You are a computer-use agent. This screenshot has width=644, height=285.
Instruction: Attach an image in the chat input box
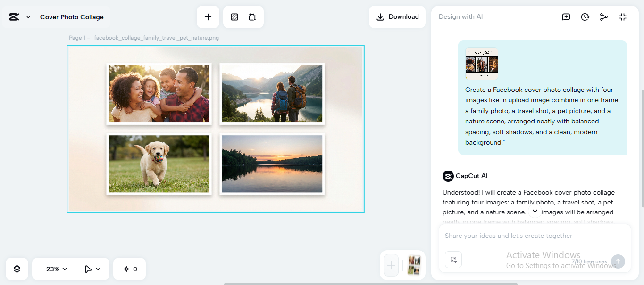pos(453,259)
